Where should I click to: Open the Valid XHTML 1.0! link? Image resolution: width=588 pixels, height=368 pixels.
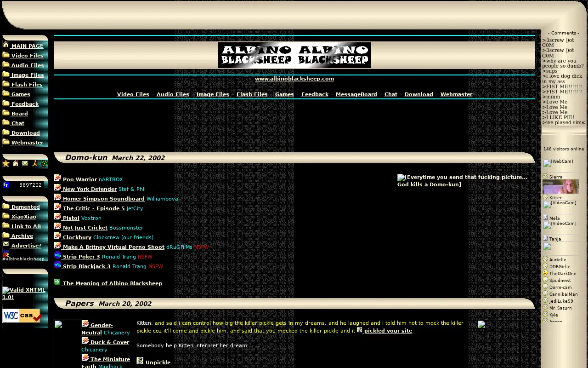[24, 293]
